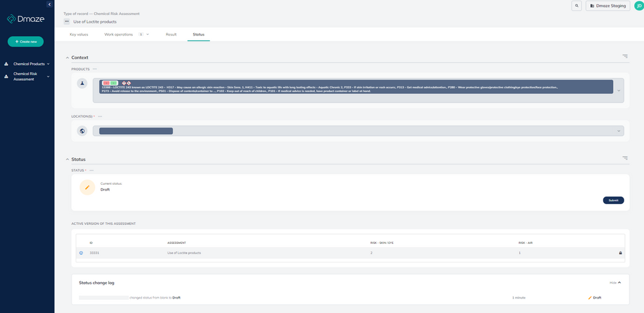Click the Chemical Products sidebar icon

pyautogui.click(x=6, y=64)
